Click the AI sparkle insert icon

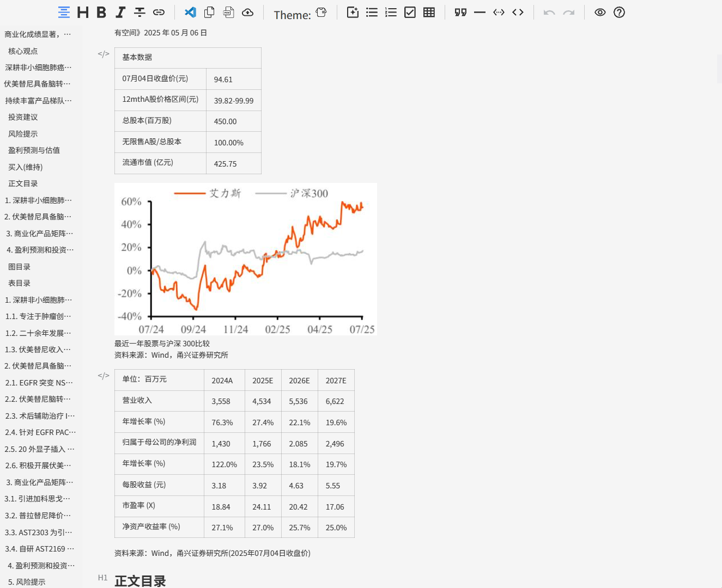click(353, 12)
